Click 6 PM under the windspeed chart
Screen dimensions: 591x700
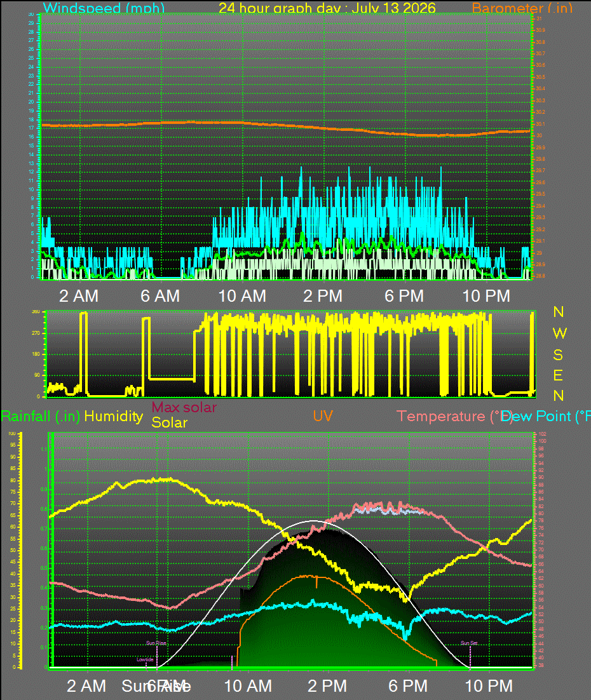point(404,296)
